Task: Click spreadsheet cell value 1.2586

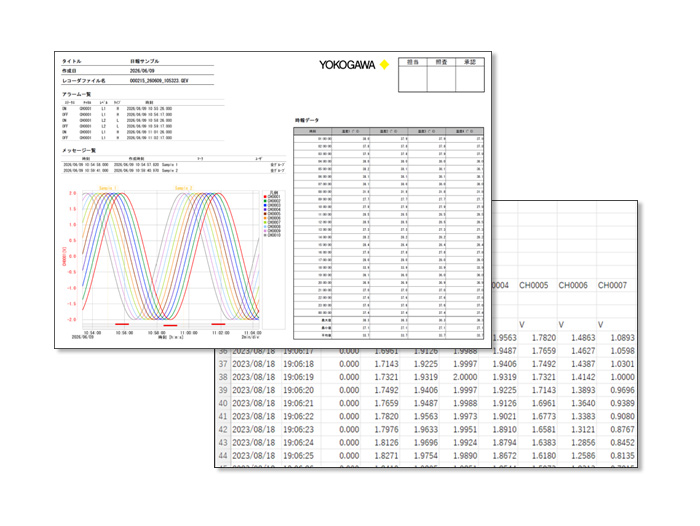Action: pos(583,456)
